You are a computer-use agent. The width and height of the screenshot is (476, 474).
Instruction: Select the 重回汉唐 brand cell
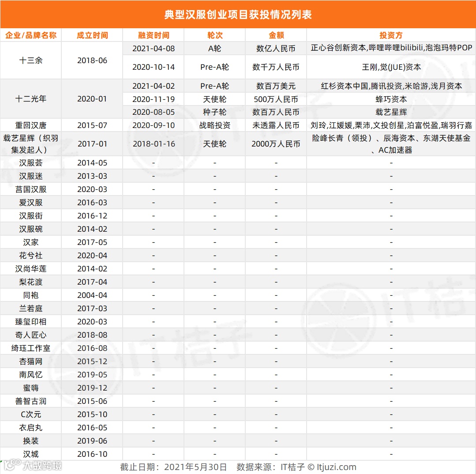click(31, 125)
